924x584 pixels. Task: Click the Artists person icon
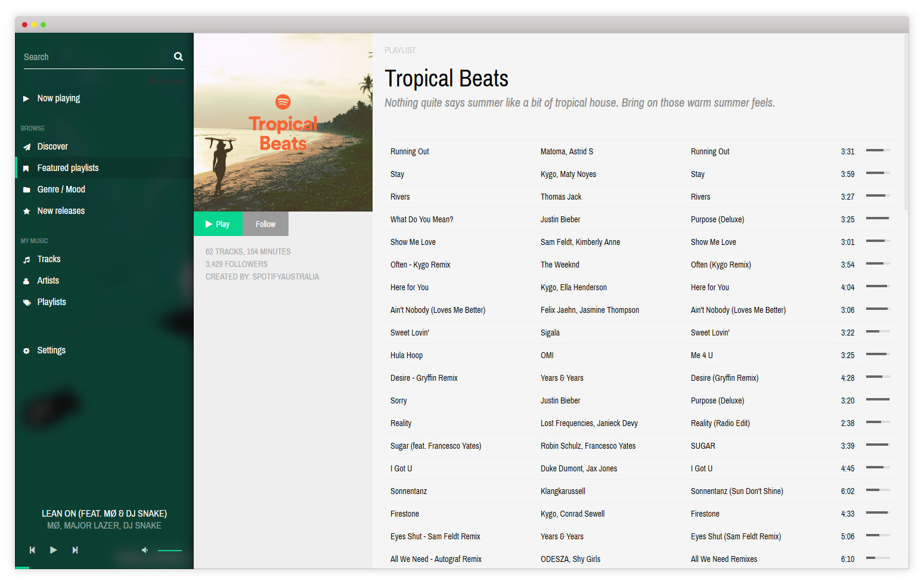(x=26, y=281)
